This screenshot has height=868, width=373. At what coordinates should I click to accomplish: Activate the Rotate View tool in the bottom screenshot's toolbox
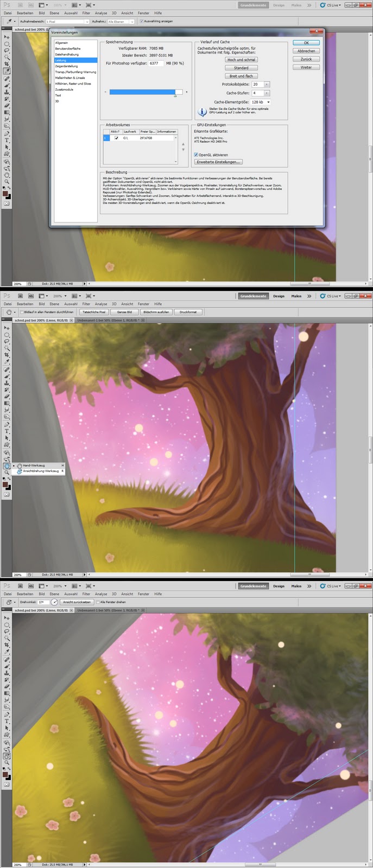click(7, 756)
